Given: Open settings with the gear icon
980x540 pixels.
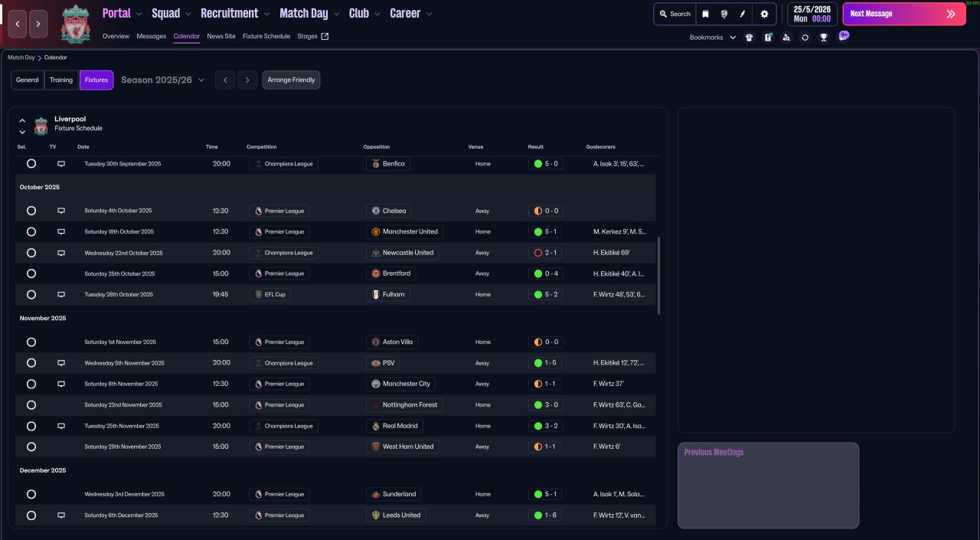Looking at the screenshot, I should coord(764,14).
